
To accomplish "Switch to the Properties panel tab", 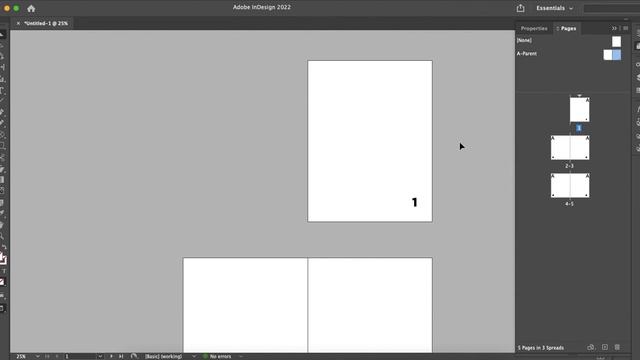I will 534,29.
